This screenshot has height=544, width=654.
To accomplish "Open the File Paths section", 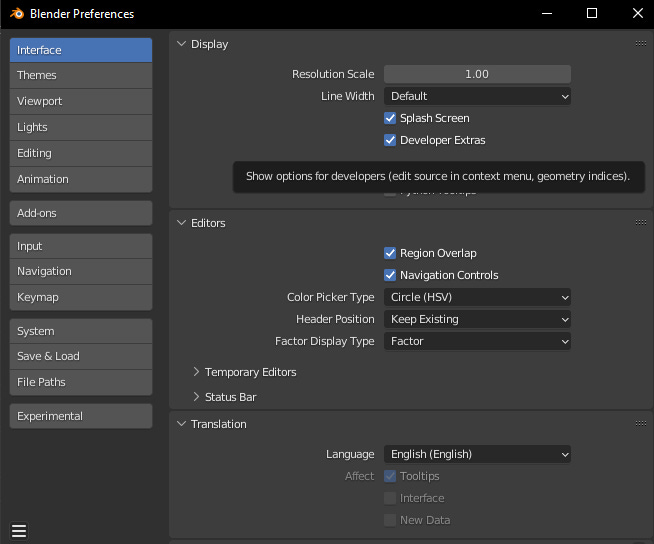I will click(x=81, y=383).
